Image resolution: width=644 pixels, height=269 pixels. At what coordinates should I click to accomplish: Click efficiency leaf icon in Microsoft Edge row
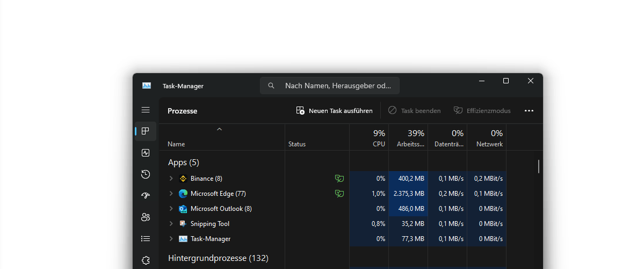pos(339,194)
